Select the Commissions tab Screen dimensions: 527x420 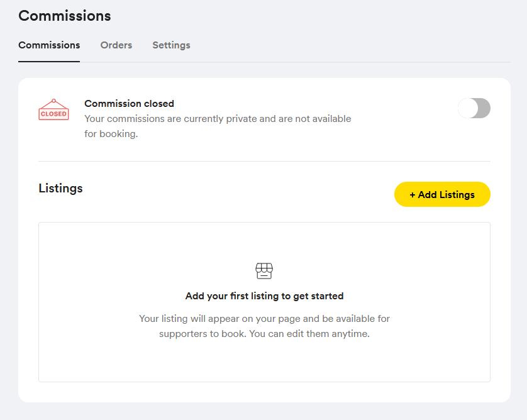49,45
